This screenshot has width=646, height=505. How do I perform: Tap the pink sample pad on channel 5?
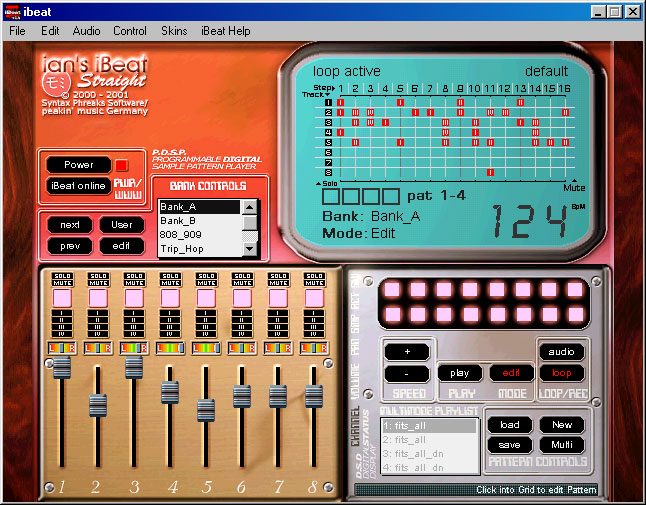coord(206,298)
